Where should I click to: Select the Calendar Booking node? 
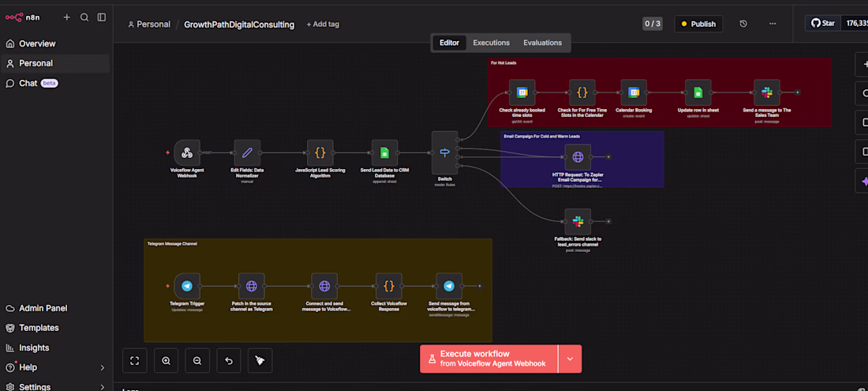634,92
